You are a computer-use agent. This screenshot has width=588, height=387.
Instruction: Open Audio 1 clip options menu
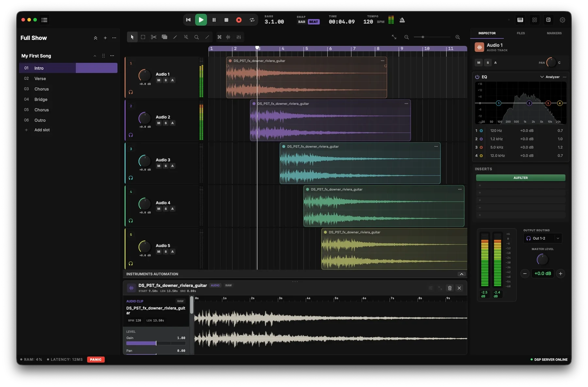(383, 61)
